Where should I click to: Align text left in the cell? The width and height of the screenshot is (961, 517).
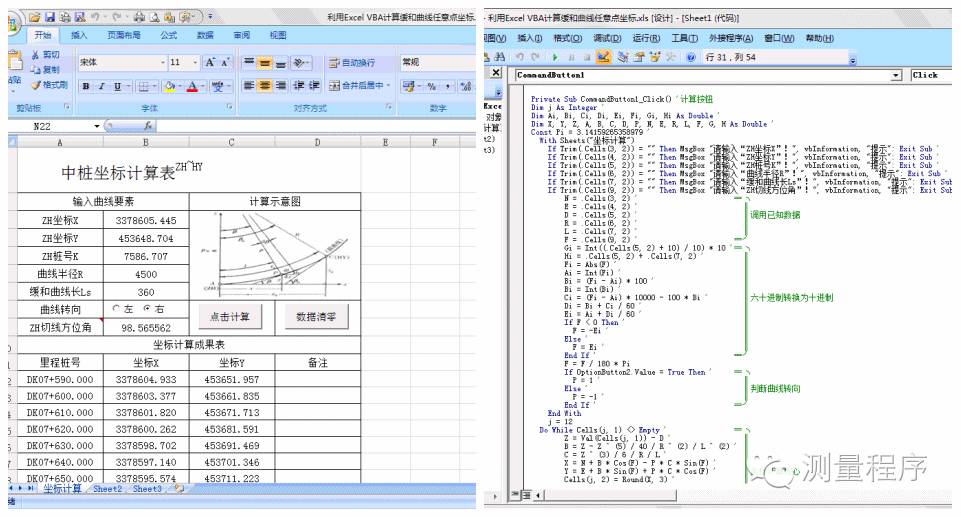click(248, 86)
